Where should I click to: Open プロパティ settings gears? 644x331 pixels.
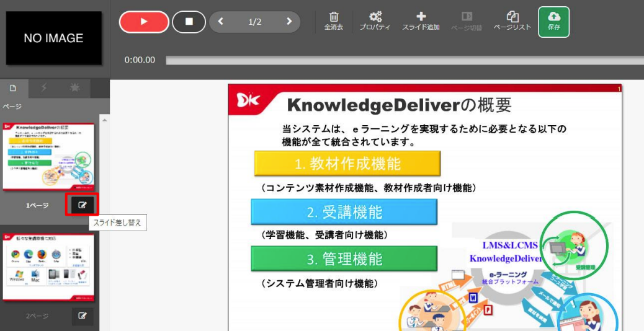point(375,21)
